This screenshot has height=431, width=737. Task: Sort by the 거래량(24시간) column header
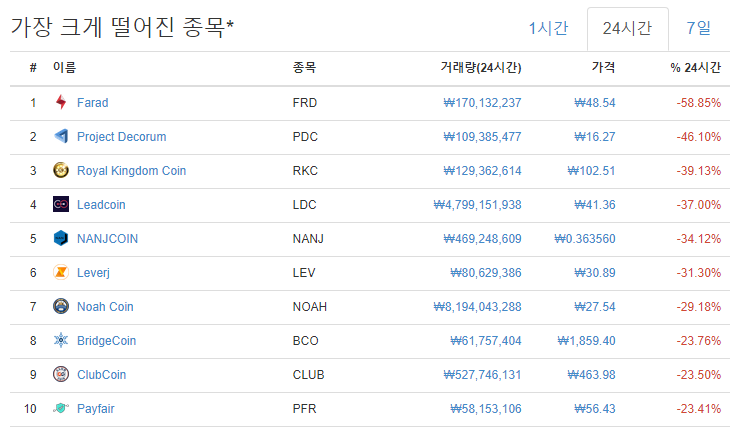(480, 68)
